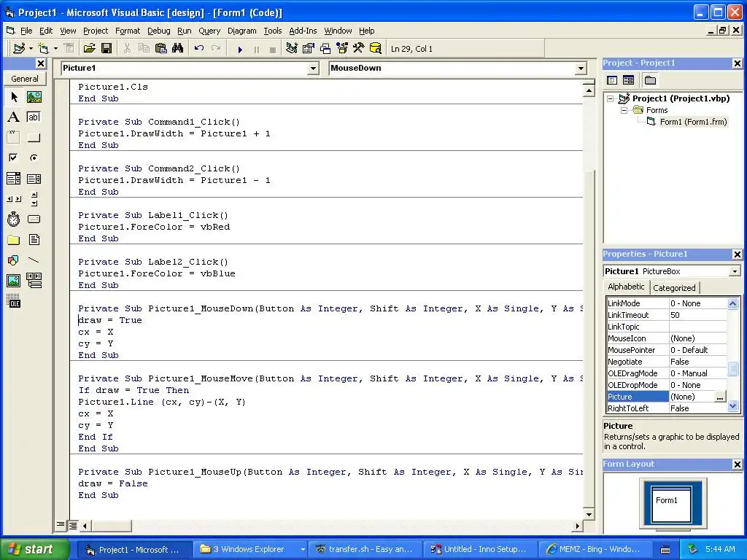Switch to MEMZ - Bing taskbar window
The width and height of the screenshot is (747, 560).
595,550
